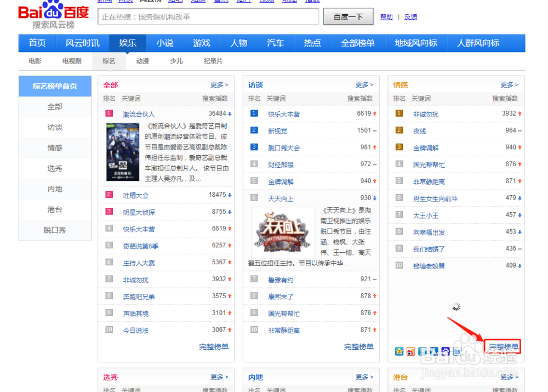The width and height of the screenshot is (548, 392).
Task: Share via the Tencent Weibo icon
Action: pyautogui.click(x=422, y=351)
